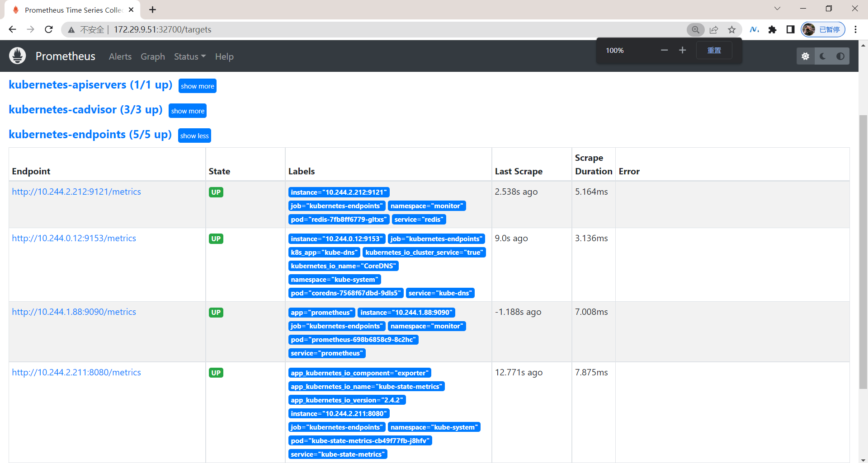Click label kubernetes_io_name="CoreDNS"
The height and width of the screenshot is (463, 868).
coord(344,266)
